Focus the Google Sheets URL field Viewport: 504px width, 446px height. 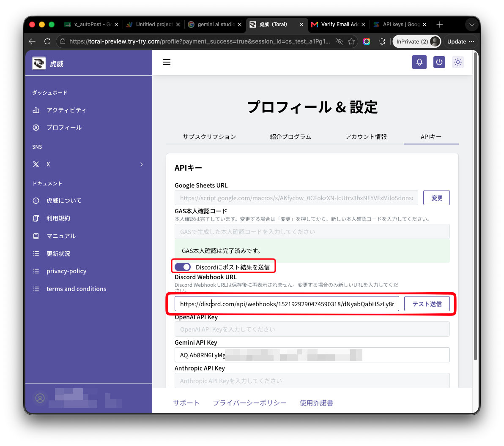296,198
